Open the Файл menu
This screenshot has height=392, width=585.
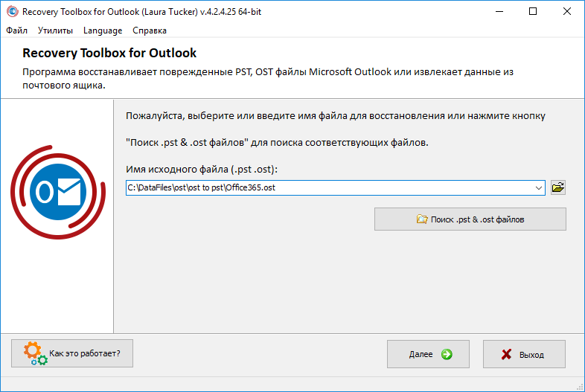16,30
